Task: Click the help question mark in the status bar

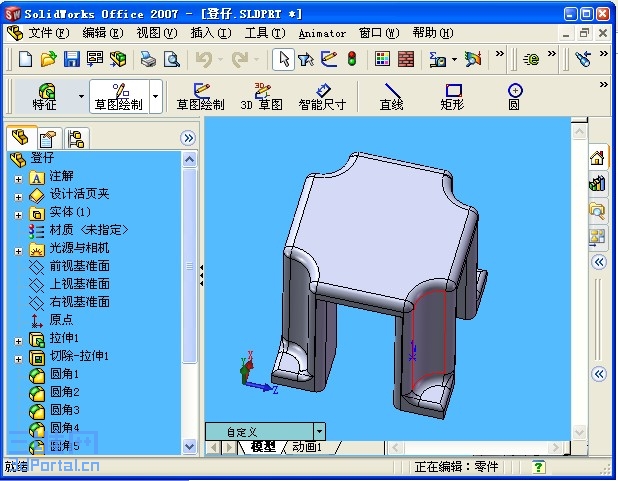Action: [x=538, y=467]
